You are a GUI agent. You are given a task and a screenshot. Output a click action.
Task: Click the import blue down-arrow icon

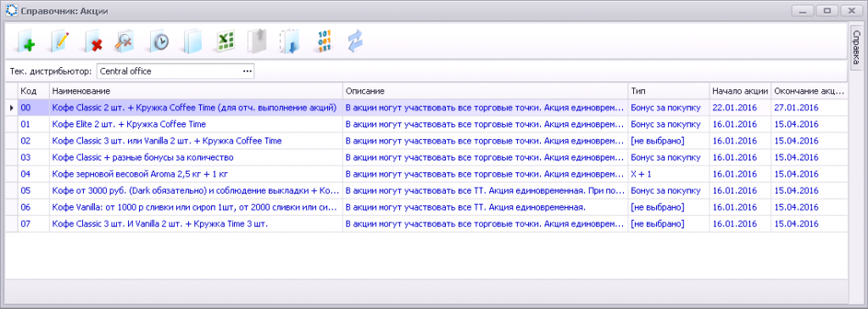(290, 42)
